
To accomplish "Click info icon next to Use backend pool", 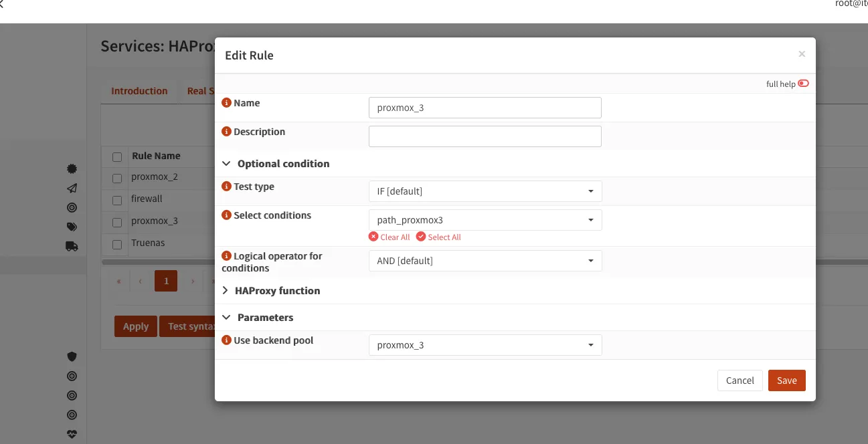I will click(x=226, y=340).
